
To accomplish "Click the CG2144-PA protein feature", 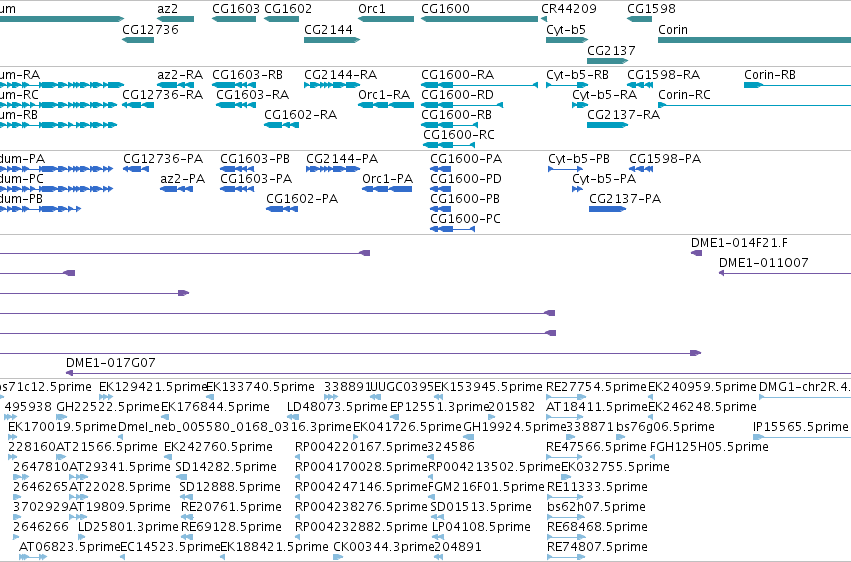I will (333, 169).
